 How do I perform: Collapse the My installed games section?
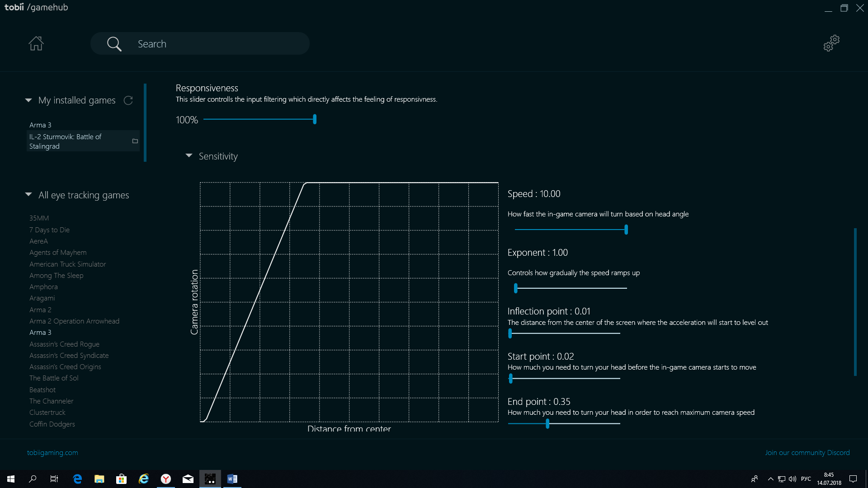coord(28,100)
